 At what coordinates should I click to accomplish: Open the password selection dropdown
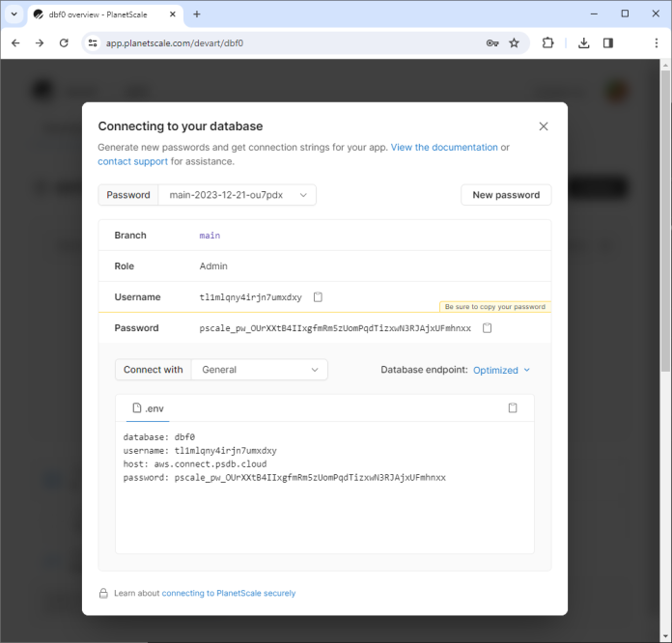pyautogui.click(x=238, y=195)
